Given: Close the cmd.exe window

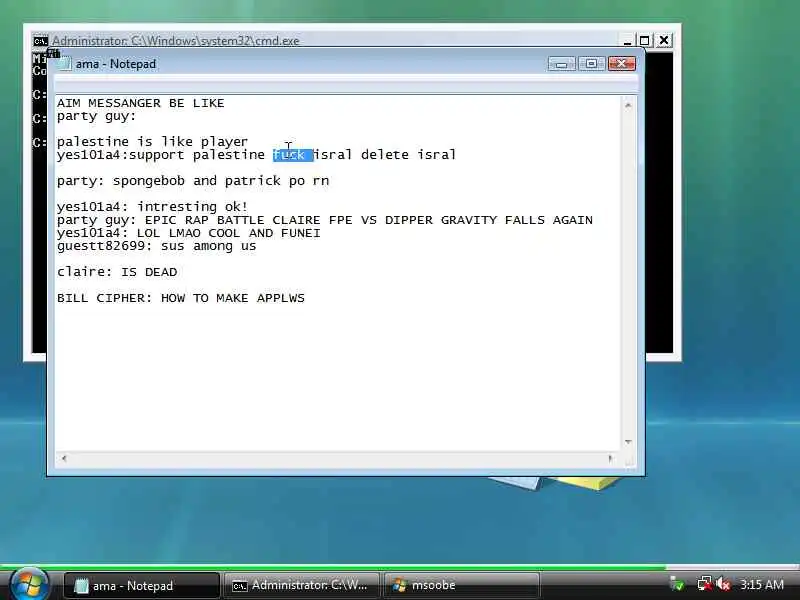Looking at the screenshot, I should (x=664, y=41).
